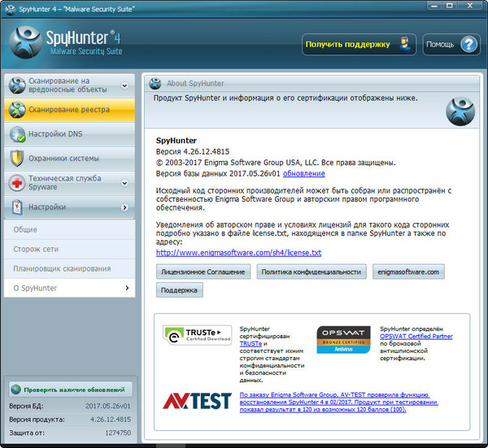The image size is (488, 448).
Task: Click the Settings clipboard icon
Action: pyautogui.click(x=17, y=207)
